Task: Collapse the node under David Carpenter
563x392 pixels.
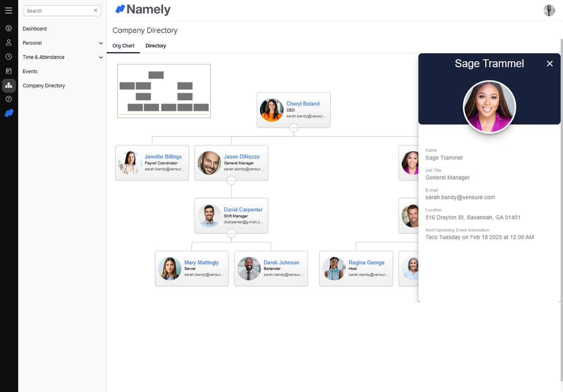Action: coord(231,233)
